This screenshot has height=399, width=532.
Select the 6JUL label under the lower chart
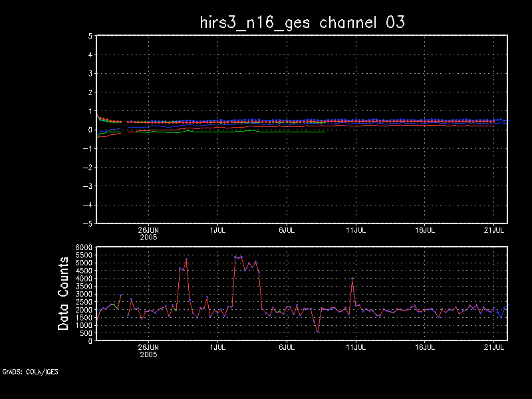[x=287, y=346]
